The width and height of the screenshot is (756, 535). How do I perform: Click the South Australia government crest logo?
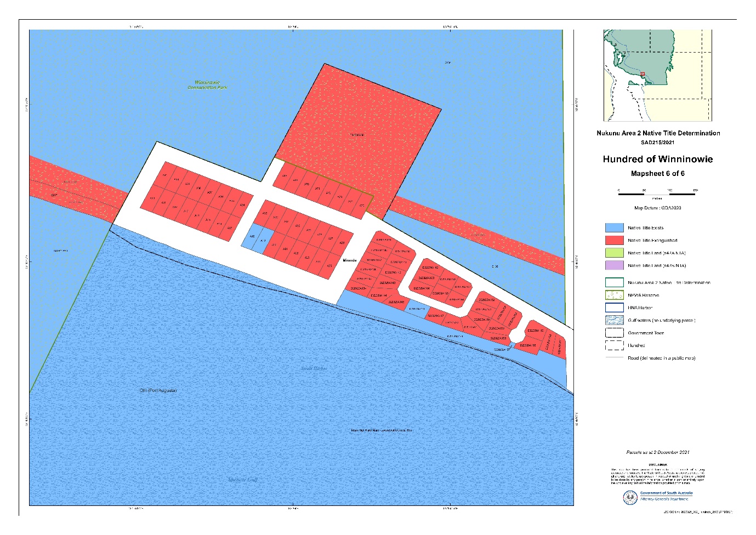[x=630, y=497]
